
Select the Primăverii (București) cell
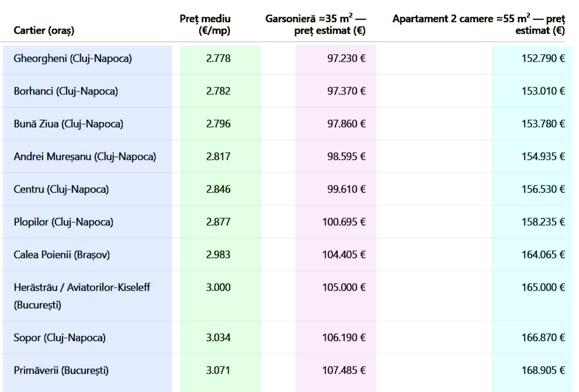(61, 370)
